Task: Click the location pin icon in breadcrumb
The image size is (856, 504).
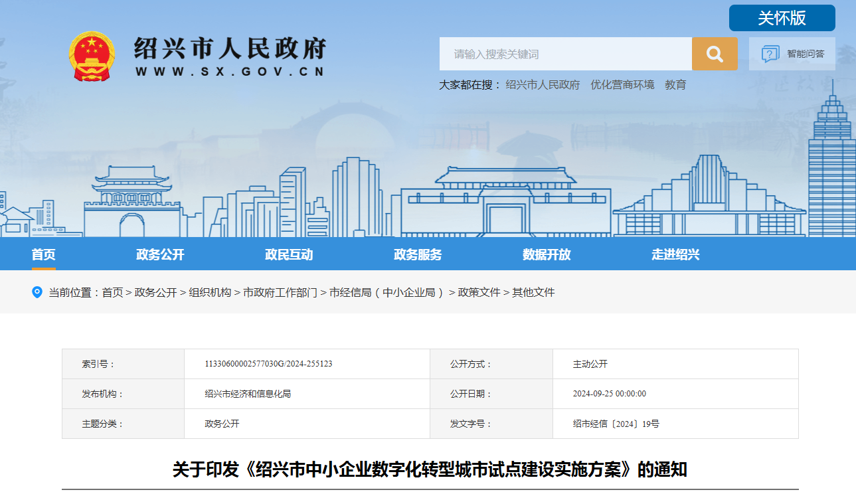Action: click(x=37, y=292)
